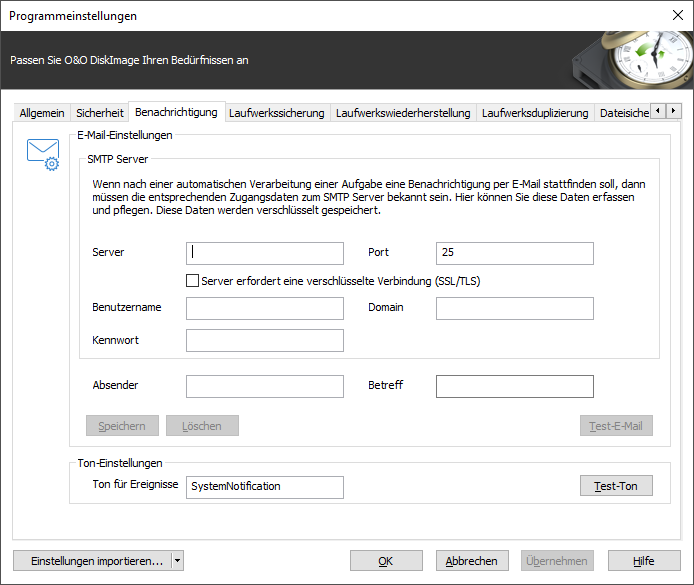Click the Port field showing 25
694x585 pixels.
[515, 253]
